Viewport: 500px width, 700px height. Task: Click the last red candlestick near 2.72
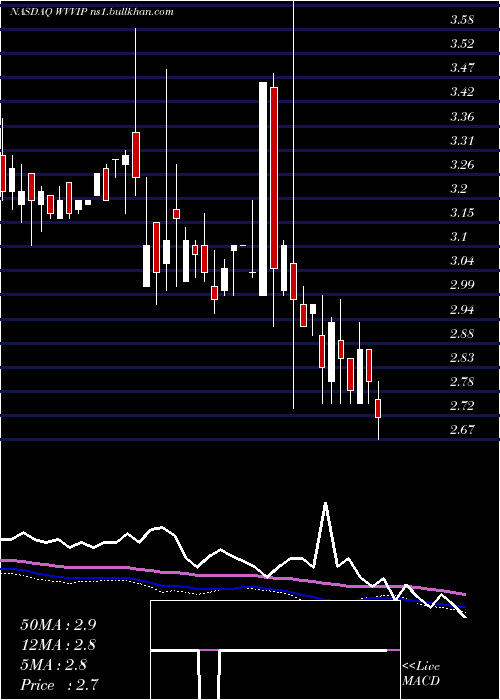[x=378, y=408]
